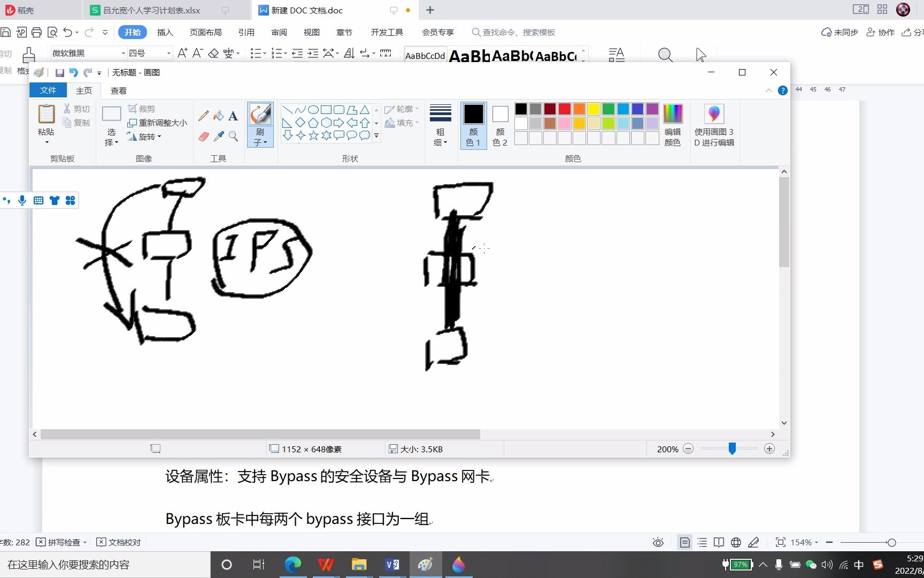Click WPS increase font size icon
This screenshot has width=924, height=578.
tap(182, 53)
